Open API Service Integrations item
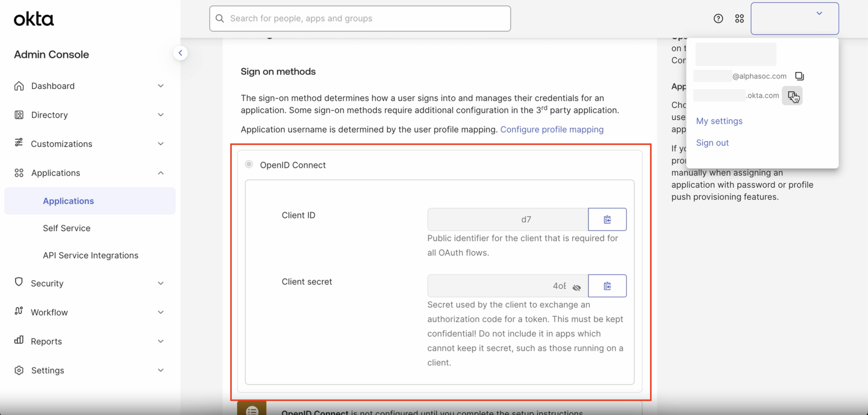 (x=90, y=255)
